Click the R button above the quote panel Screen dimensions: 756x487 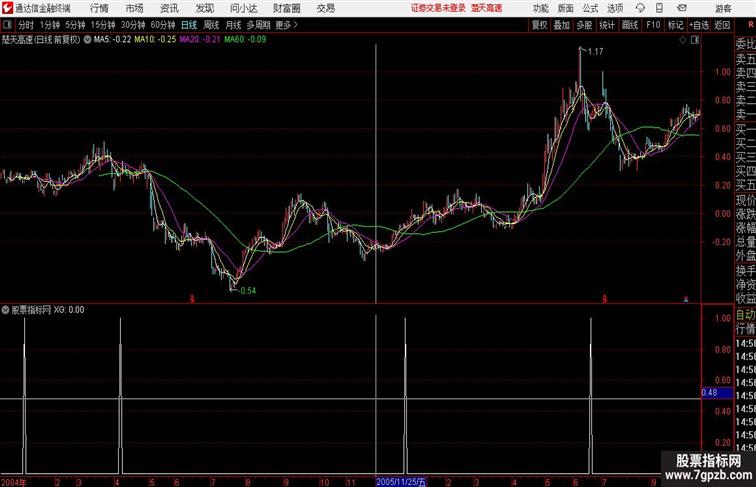click(x=751, y=25)
